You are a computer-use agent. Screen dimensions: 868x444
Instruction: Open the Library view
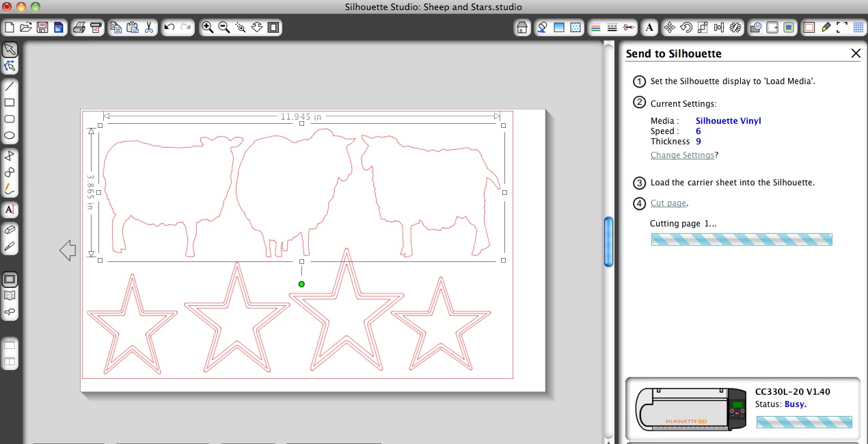pyautogui.click(x=10, y=296)
